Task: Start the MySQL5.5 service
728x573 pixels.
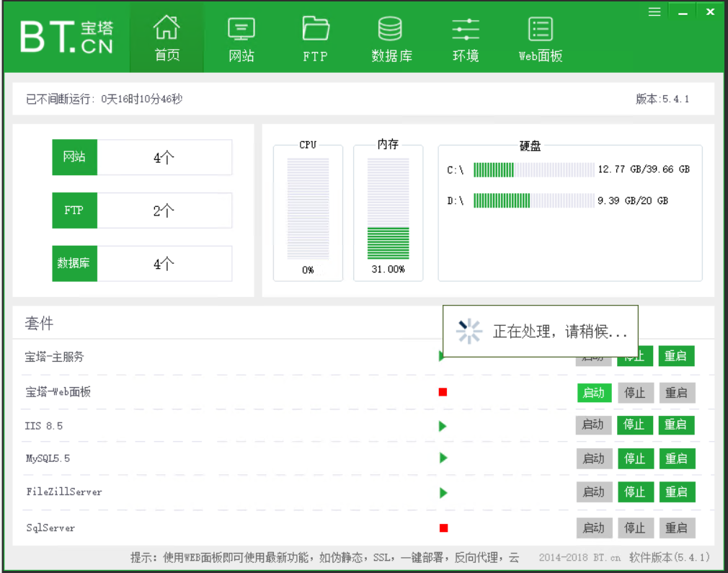Action: [x=594, y=459]
